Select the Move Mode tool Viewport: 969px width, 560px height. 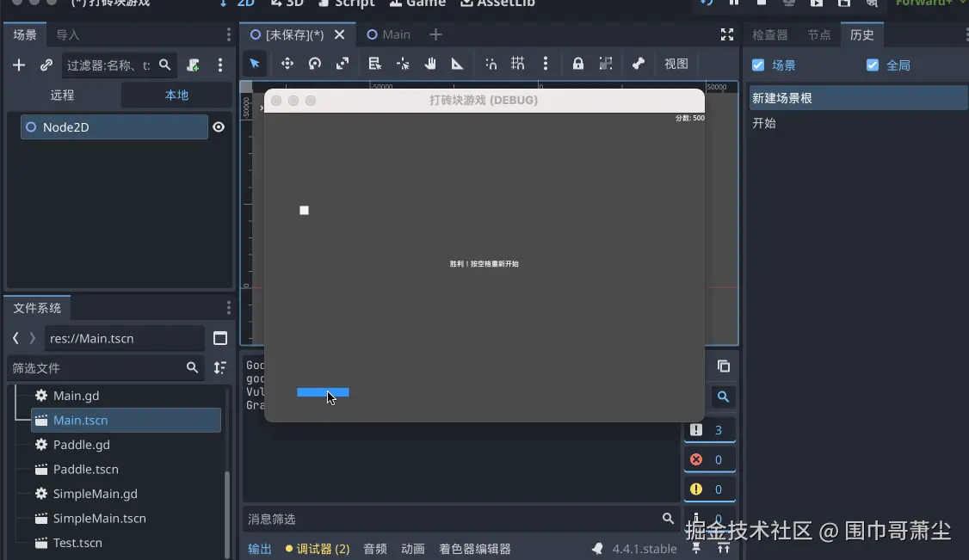coord(287,64)
